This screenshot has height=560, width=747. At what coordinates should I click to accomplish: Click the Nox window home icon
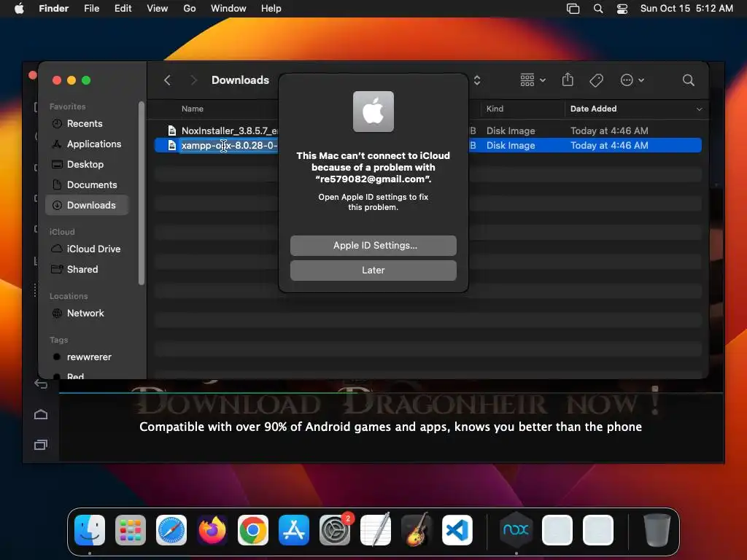[x=41, y=414]
